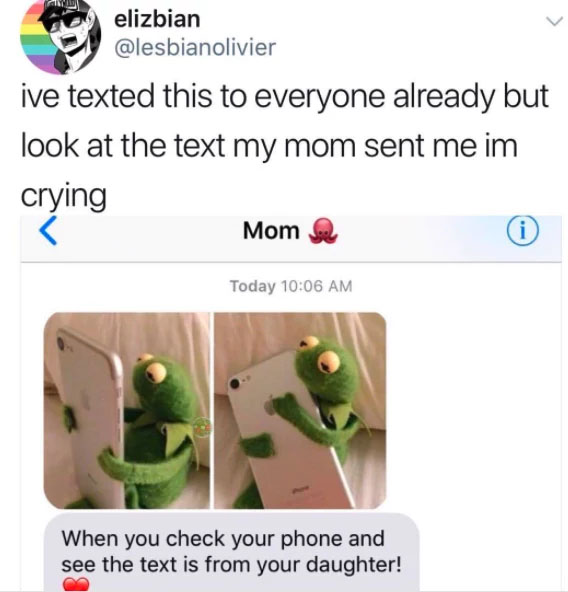Click the elizbian display name
Image resolution: width=568 pixels, height=592 pixels.
157,19
